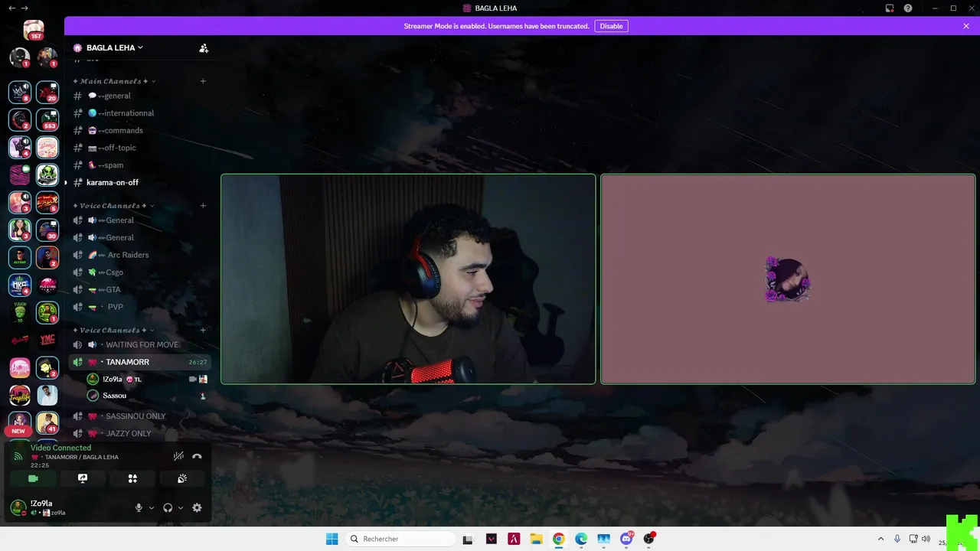
Task: Open your profile from the !Zo9la avatar
Action: [x=18, y=507]
